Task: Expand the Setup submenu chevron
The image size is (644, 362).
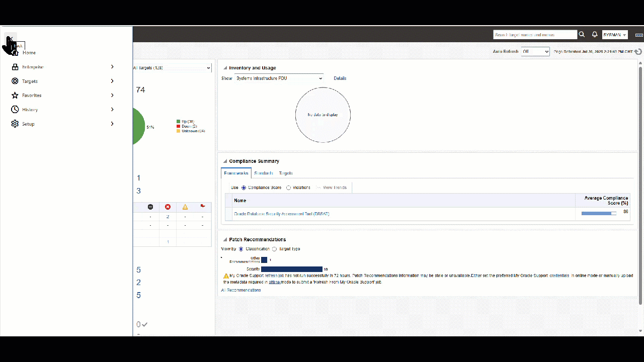Action: click(112, 124)
